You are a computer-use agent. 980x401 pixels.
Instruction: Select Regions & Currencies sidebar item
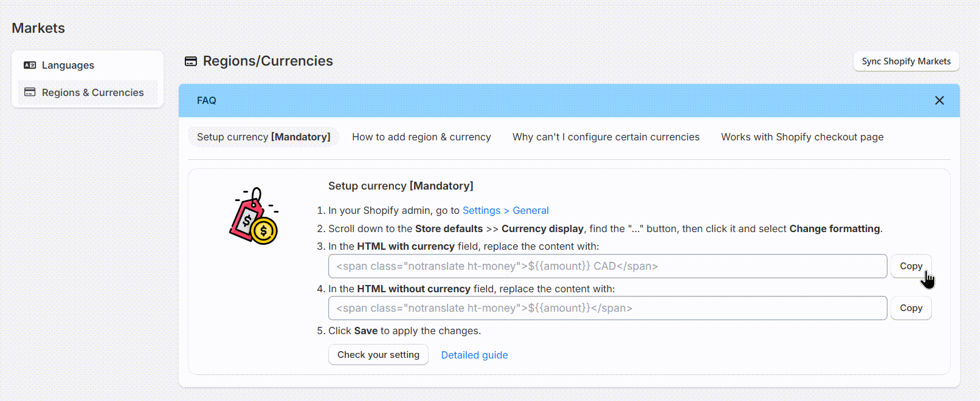coord(88,92)
